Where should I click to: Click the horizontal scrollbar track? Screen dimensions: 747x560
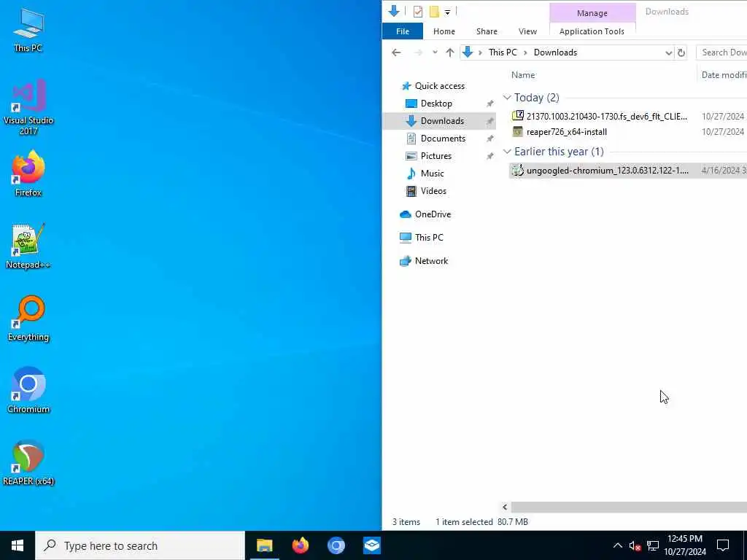coord(629,507)
